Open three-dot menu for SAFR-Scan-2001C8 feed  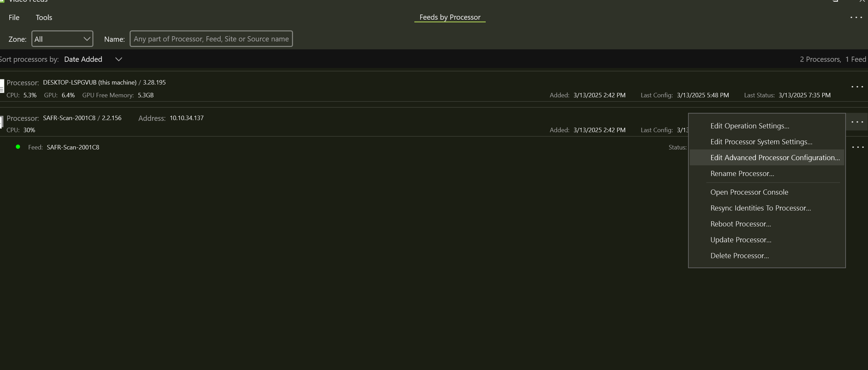[858, 147]
